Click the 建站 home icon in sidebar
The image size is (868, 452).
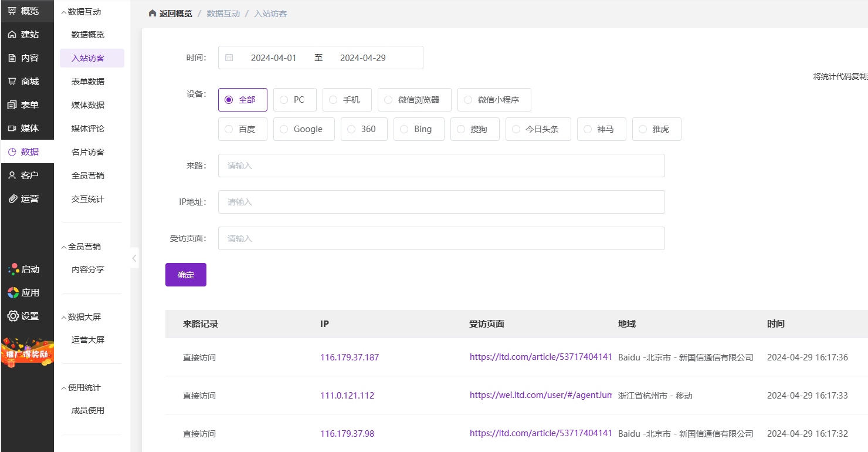[x=12, y=35]
